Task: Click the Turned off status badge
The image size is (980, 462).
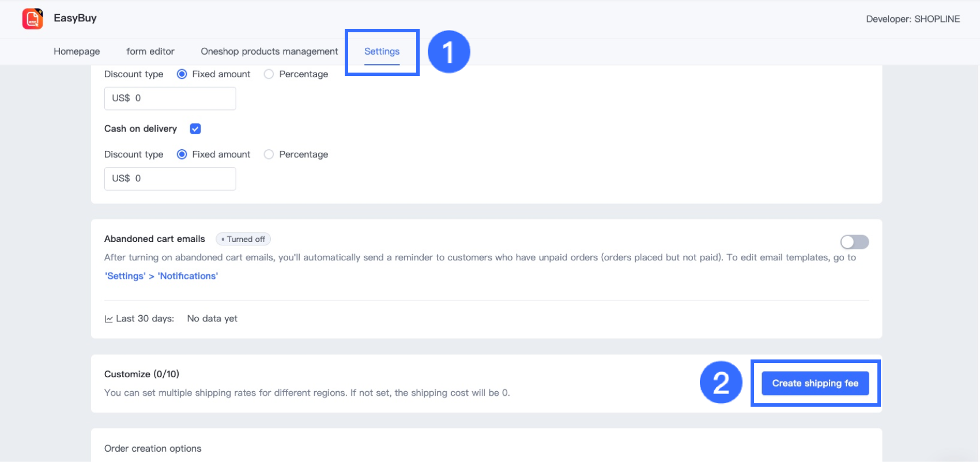Action: 243,239
